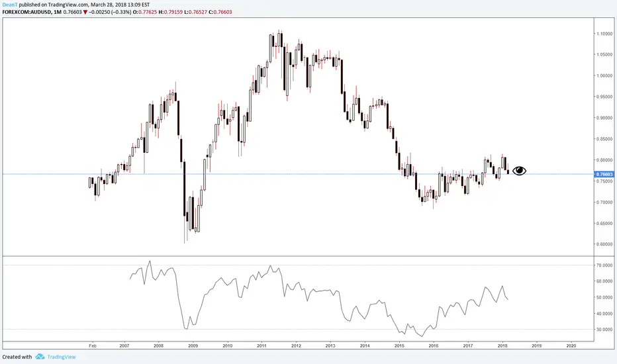Click the −0.00250 (−0.33%) change text
Screen dimensions: 617x364
(x=110, y=12)
